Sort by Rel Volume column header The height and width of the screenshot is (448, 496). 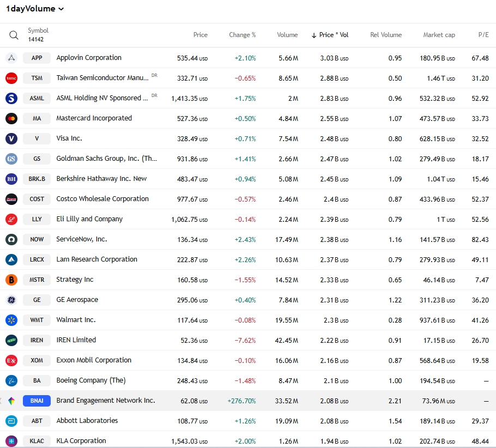[x=386, y=35]
